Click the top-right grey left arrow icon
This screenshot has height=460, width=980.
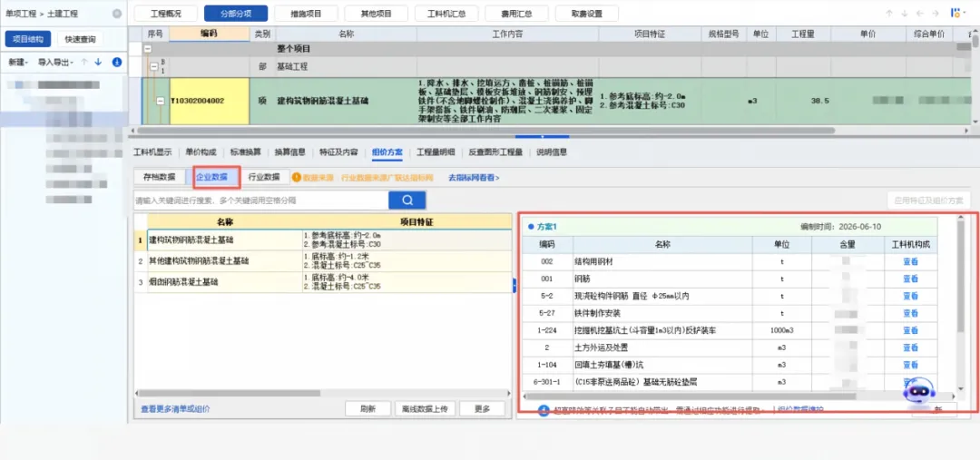tap(920, 13)
